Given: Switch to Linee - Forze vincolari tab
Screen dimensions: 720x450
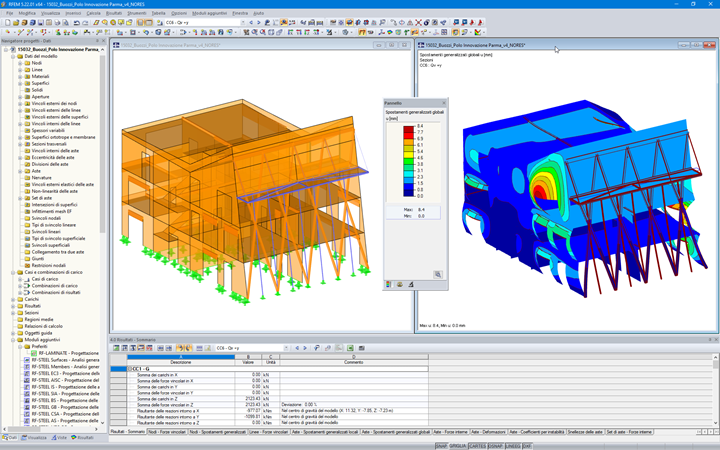Looking at the screenshot, I should click(x=269, y=432).
